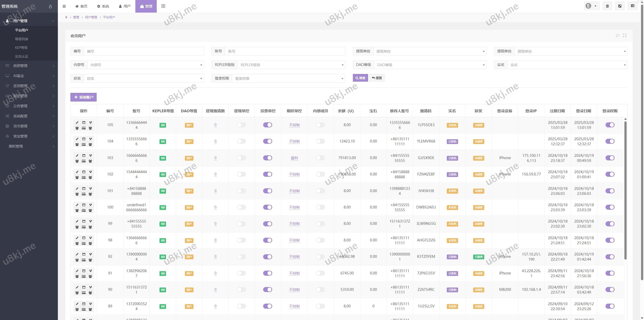Select 实名认证 in sidebar submenu

point(22,56)
